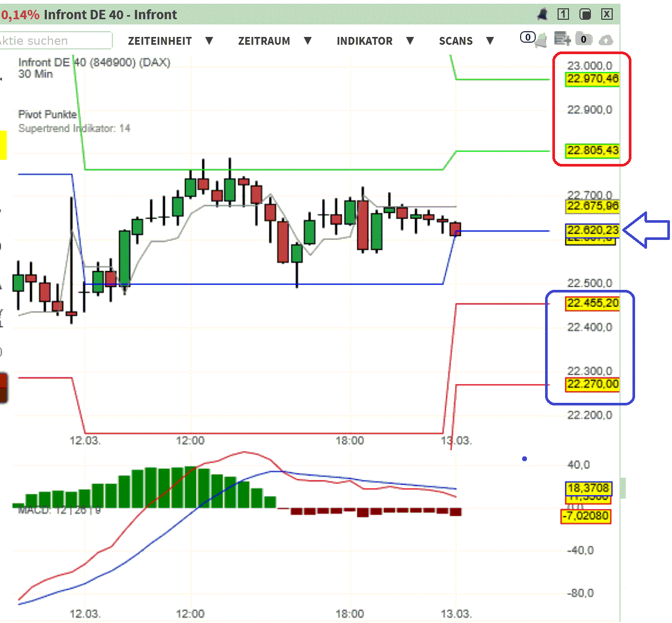Select the 22.620,23 price label
This screenshot has height=623, width=672.
coord(592,230)
